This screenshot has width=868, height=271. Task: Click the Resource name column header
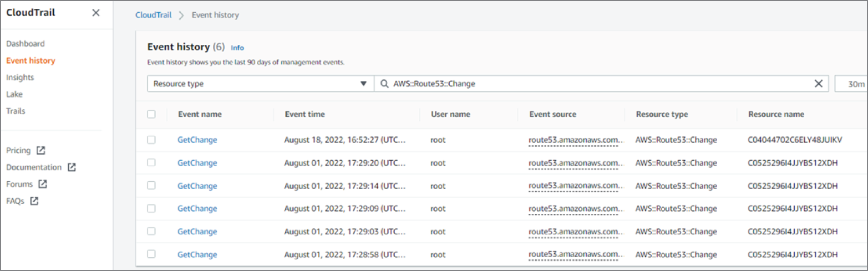pyautogui.click(x=776, y=114)
